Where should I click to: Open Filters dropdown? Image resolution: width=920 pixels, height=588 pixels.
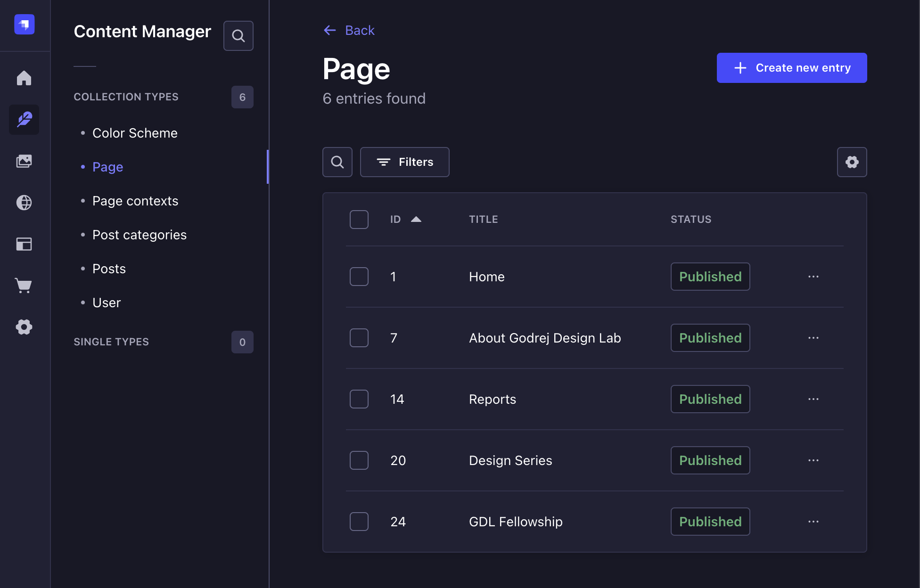coord(404,162)
